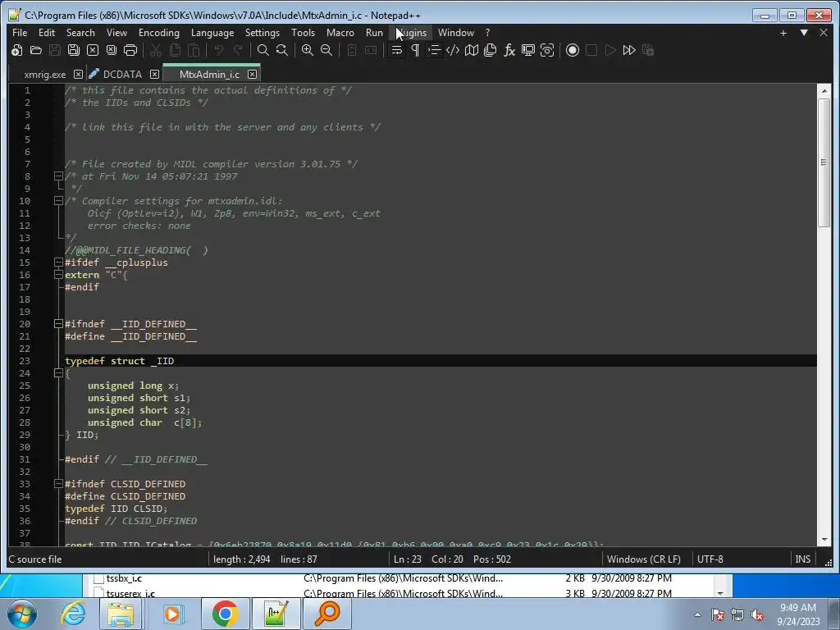Viewport: 840px width, 630px height.
Task: Click the Cut scissors icon
Action: 156,50
